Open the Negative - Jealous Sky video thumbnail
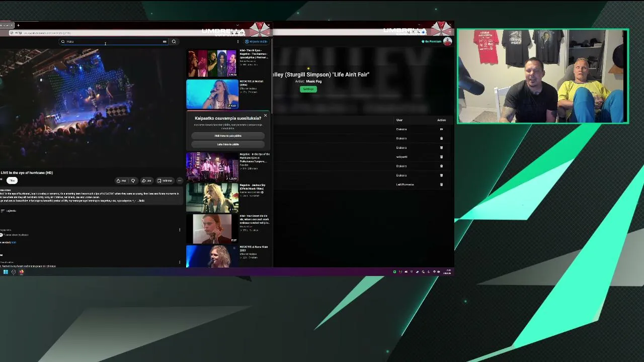The image size is (644, 362). pyautogui.click(x=212, y=198)
